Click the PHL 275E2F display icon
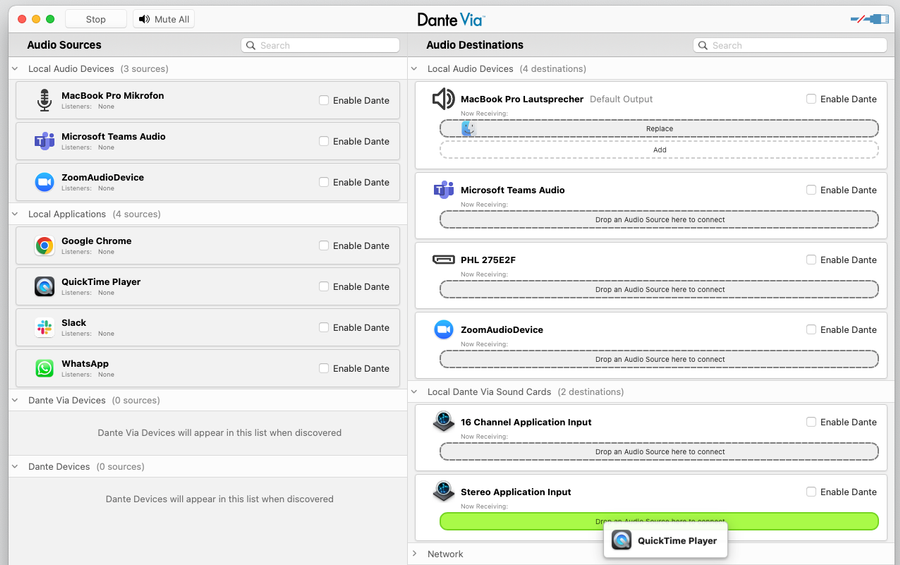The height and width of the screenshot is (565, 900). click(443, 260)
